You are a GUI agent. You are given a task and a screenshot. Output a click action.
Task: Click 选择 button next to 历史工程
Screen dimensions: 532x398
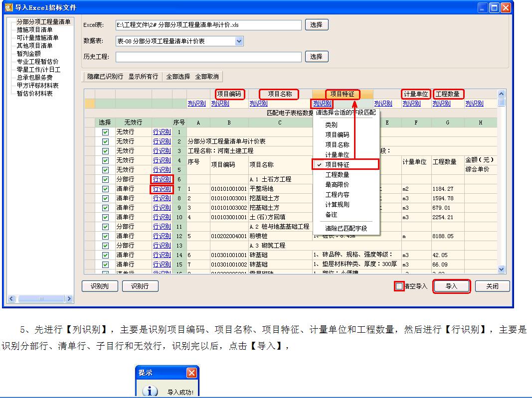click(317, 57)
